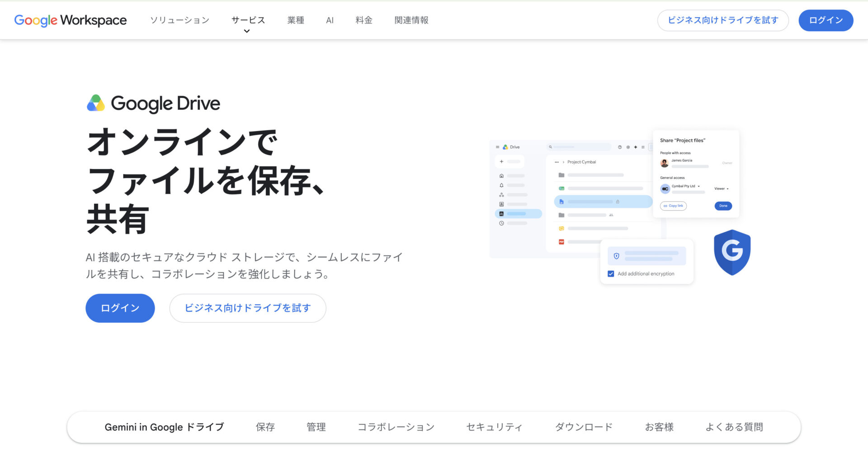
Task: Click the shared people icon beside folder row
Action: pos(611,215)
